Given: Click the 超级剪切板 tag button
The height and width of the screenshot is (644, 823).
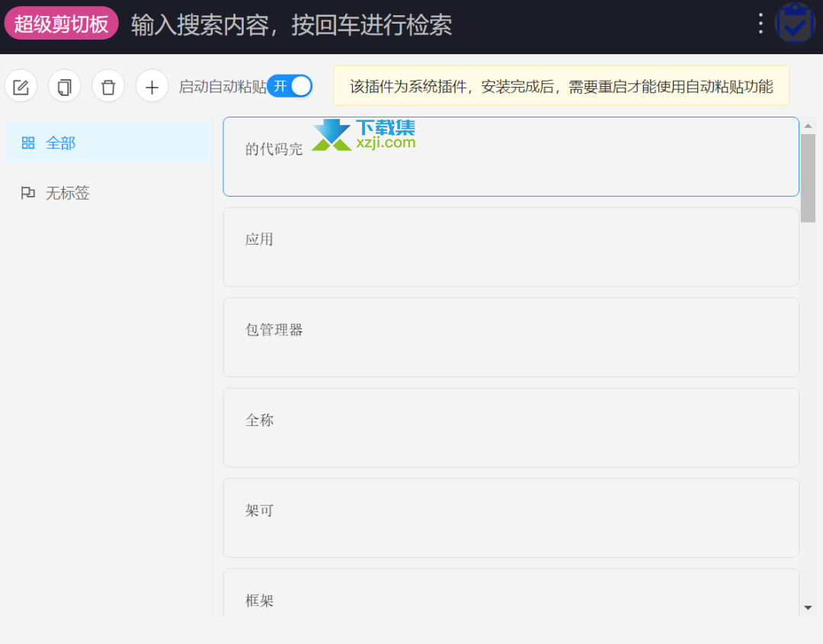Looking at the screenshot, I should [62, 24].
